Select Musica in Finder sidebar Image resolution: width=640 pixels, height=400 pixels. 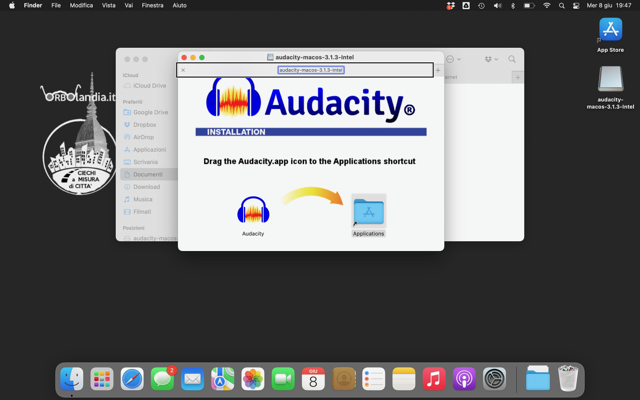[149, 199]
